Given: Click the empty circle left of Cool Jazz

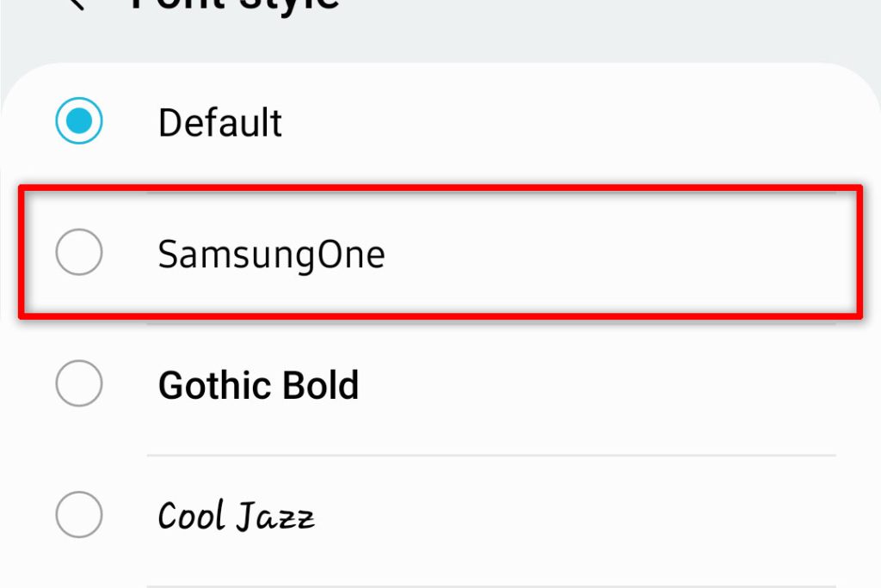Looking at the screenshot, I should tap(78, 514).
